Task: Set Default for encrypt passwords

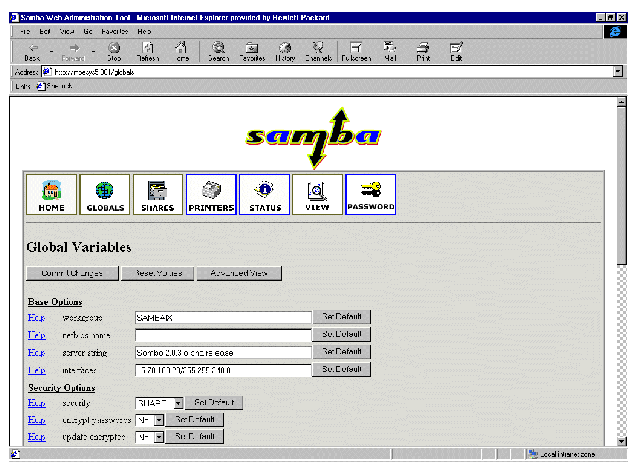Action: click(x=194, y=420)
